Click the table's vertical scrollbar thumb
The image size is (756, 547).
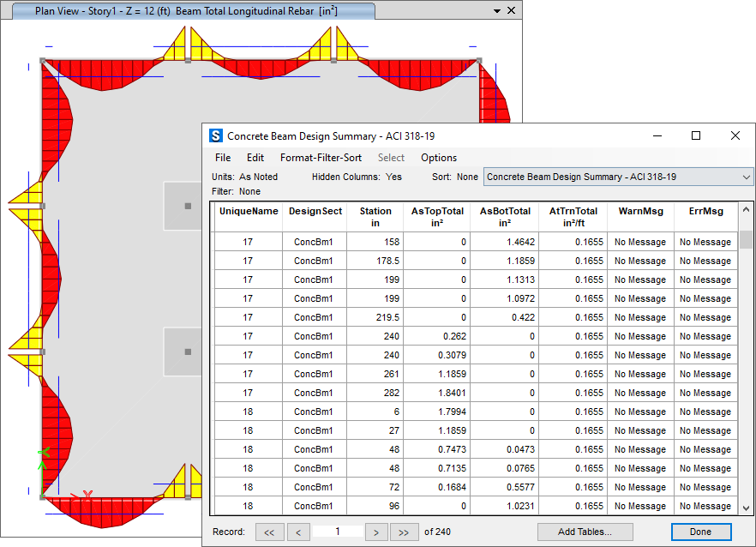746,239
